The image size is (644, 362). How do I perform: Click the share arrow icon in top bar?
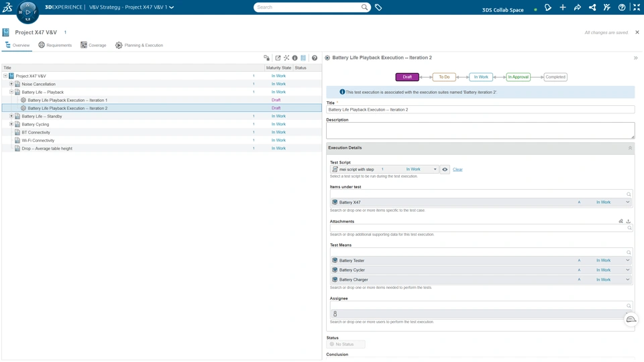(x=578, y=7)
